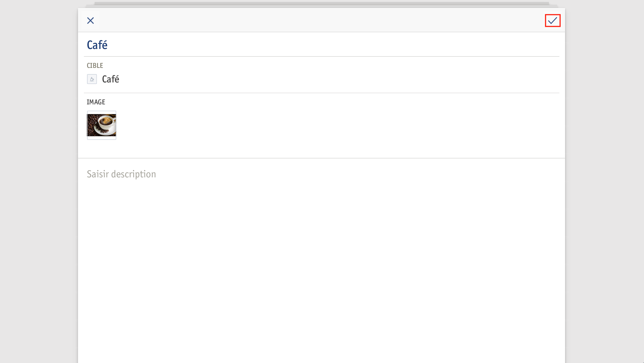Click the IMAGE section label
This screenshot has width=644, height=363.
click(x=96, y=102)
